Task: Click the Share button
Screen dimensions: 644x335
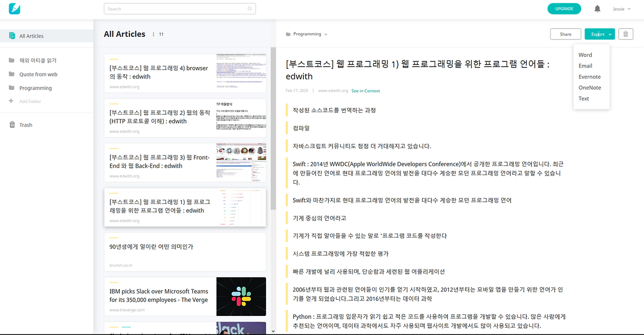Action: pos(566,34)
